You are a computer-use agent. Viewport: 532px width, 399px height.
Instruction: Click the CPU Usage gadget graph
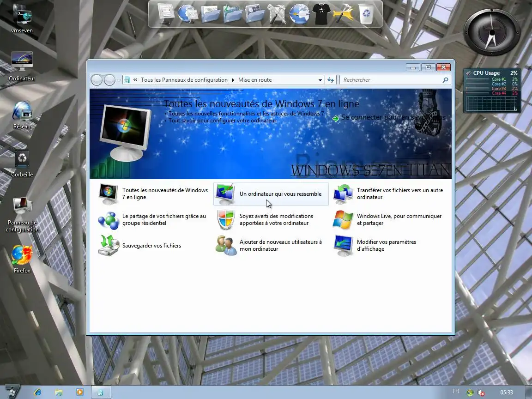pyautogui.click(x=491, y=104)
